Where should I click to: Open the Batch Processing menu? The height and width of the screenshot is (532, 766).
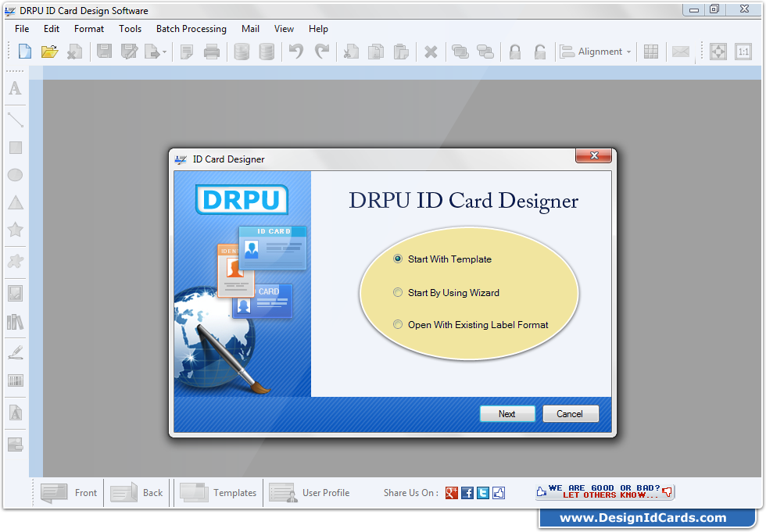(x=191, y=29)
